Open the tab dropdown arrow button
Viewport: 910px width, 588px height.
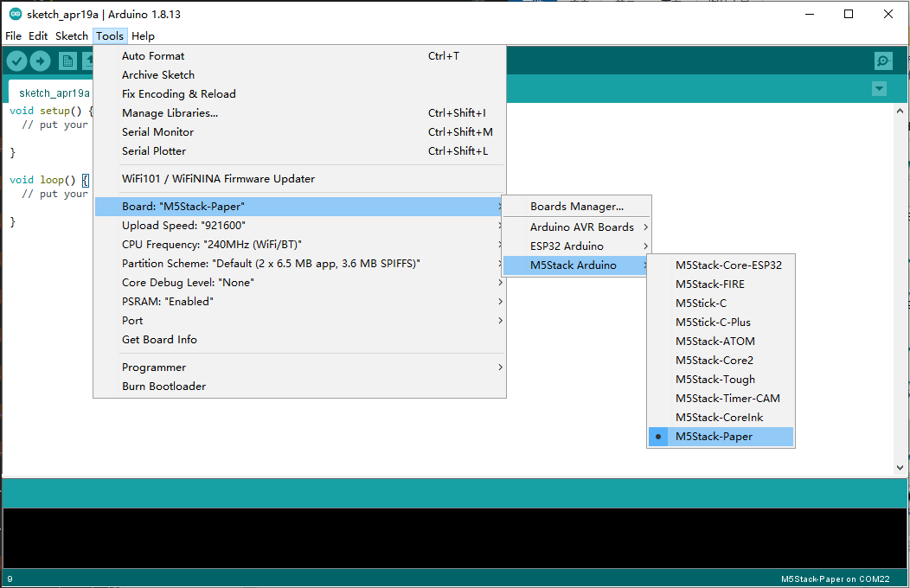click(x=879, y=89)
